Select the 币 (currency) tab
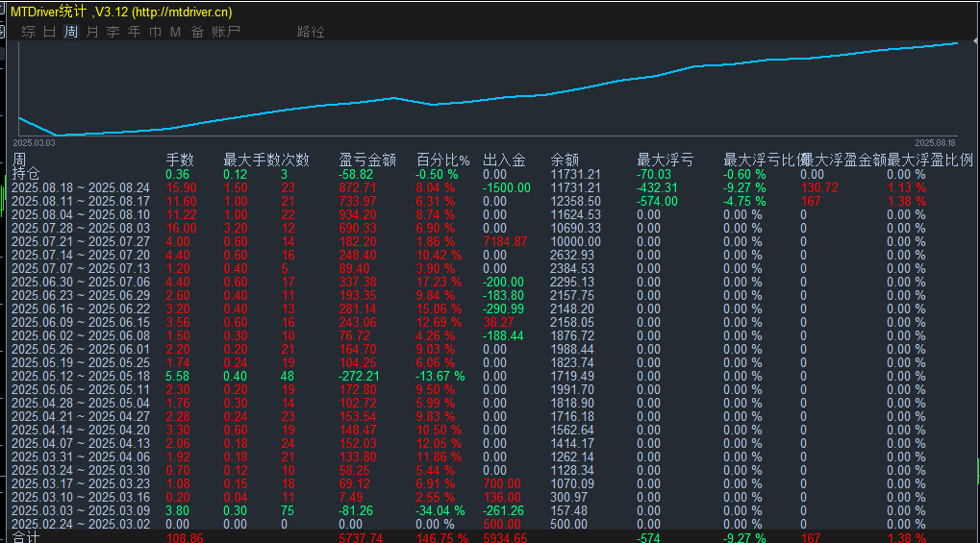 155,32
